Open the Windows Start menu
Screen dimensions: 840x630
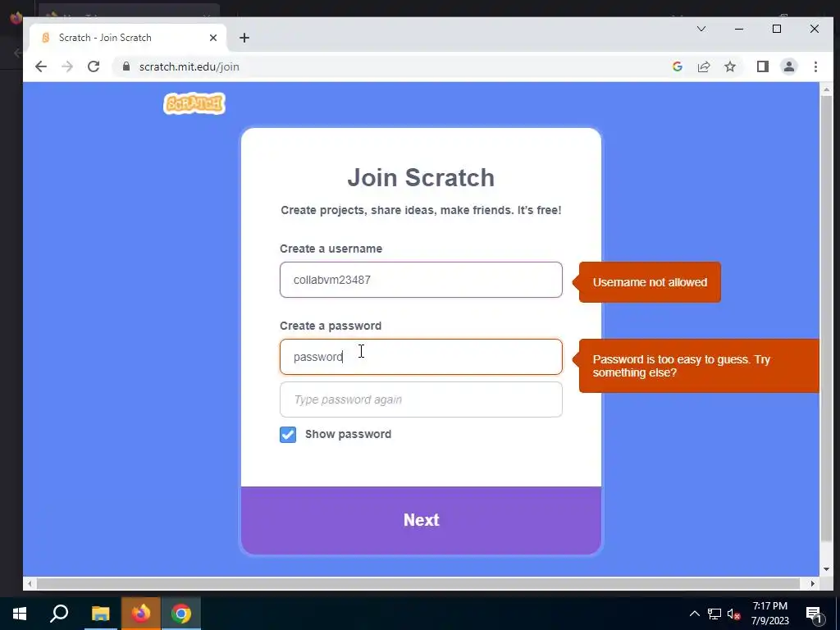[20, 614]
